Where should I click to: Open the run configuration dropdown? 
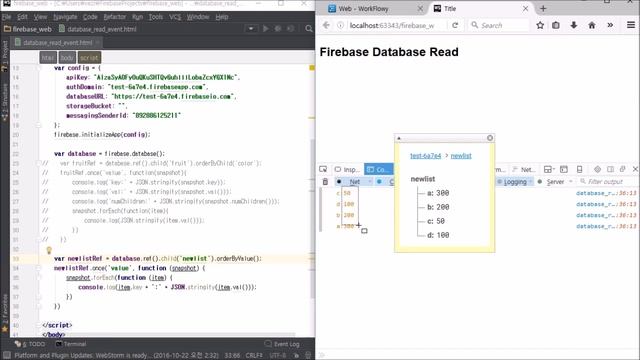tap(251, 29)
